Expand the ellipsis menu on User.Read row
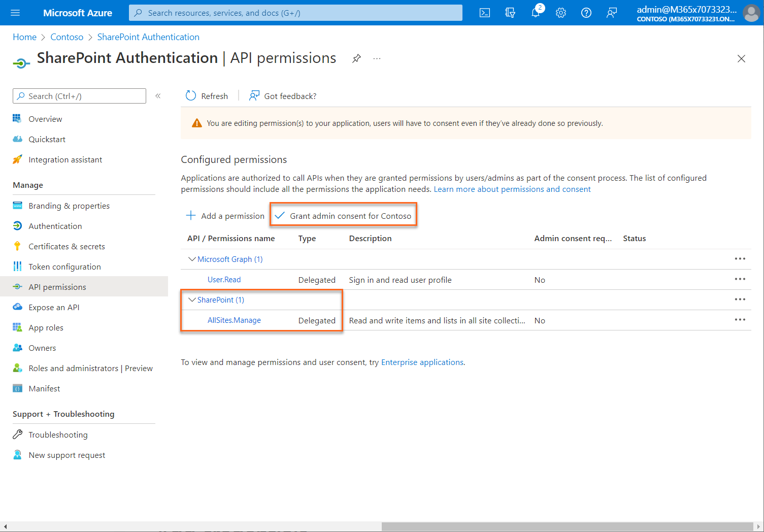Screen dimensions: 764x532 [740, 279]
